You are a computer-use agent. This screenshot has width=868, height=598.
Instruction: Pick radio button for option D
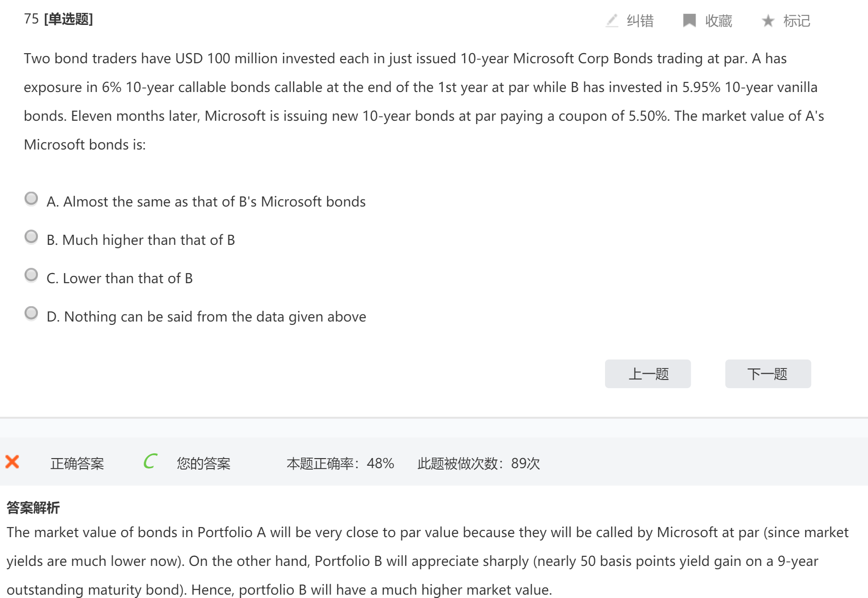(x=31, y=313)
